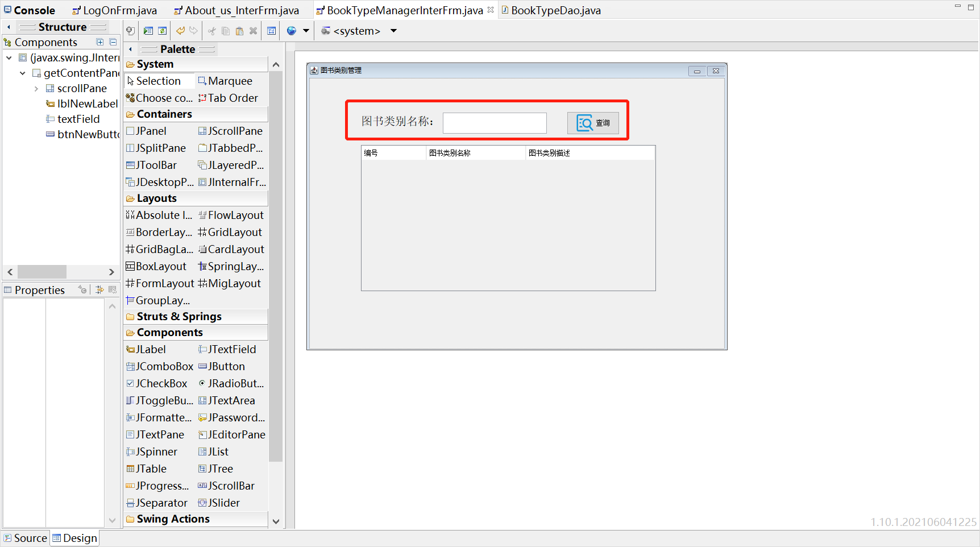Select JToggleButton in the palette
The image size is (980, 547).
(160, 400)
